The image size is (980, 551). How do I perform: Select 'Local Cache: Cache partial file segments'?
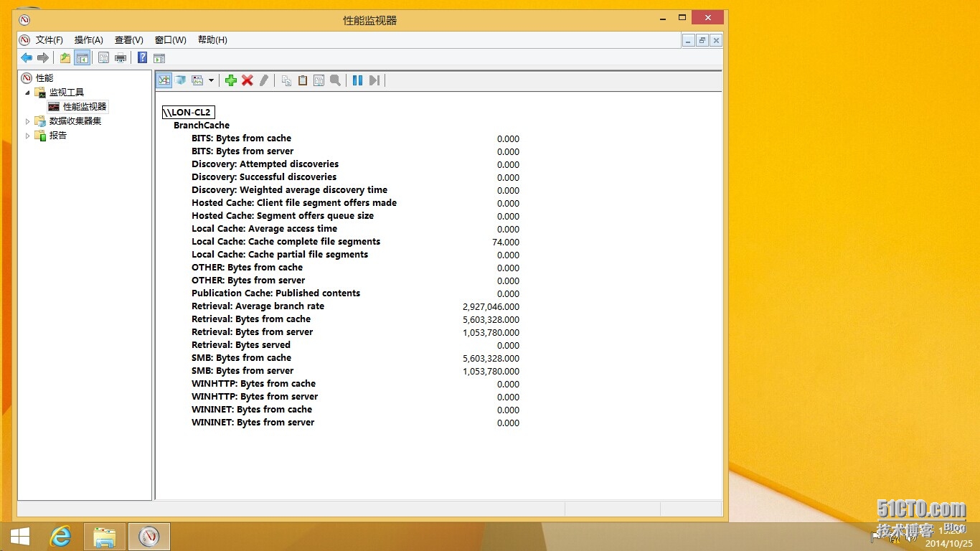280,254
